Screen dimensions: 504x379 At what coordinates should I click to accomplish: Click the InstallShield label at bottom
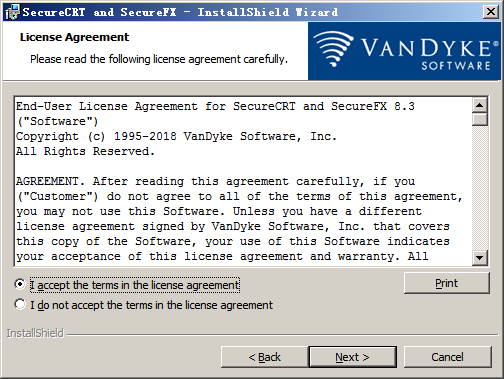click(35, 333)
